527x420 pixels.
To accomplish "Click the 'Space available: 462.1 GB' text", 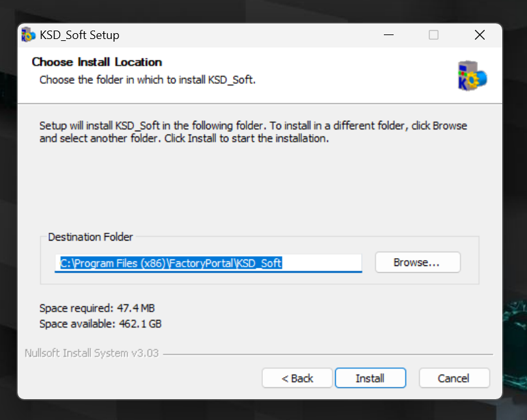I will tap(100, 324).
